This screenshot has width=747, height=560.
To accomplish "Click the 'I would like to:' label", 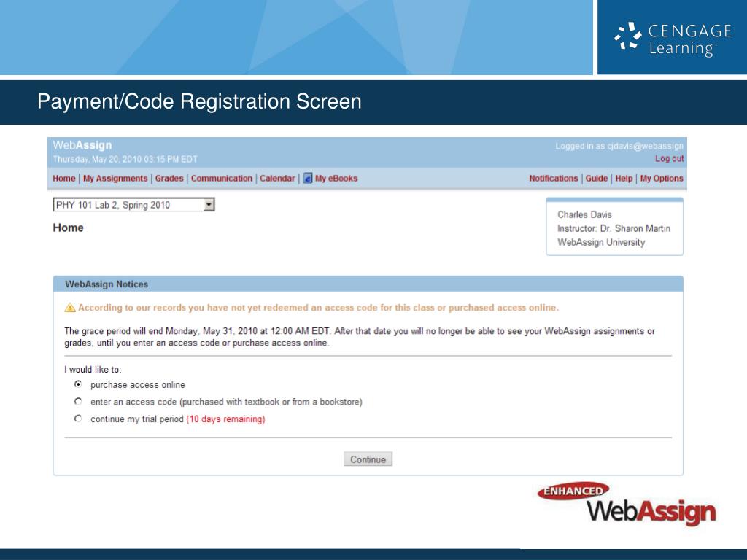I will pos(93,370).
